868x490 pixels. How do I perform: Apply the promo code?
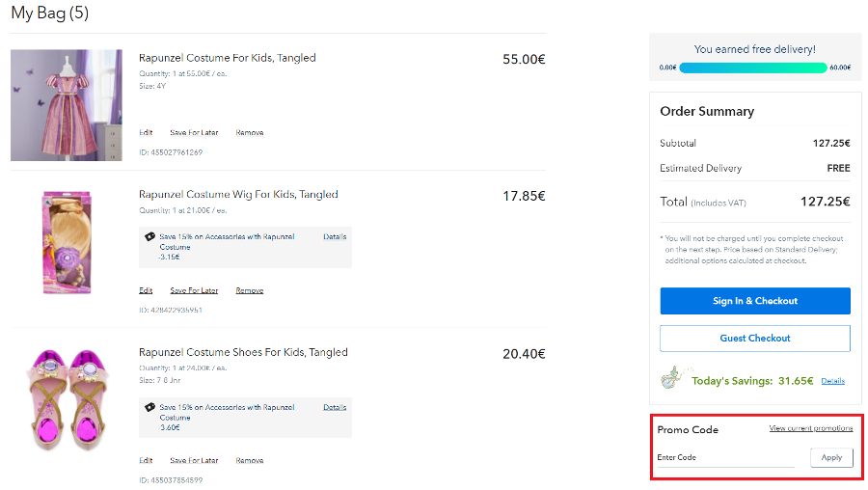[x=831, y=457]
